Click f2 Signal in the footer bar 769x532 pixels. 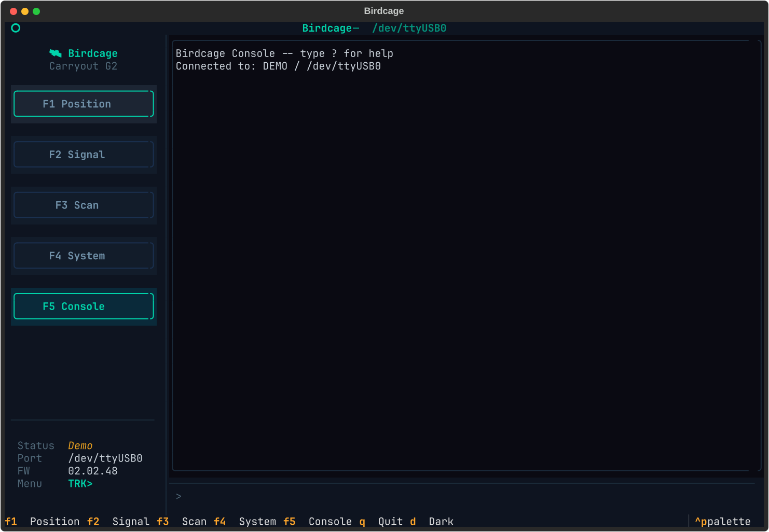click(118, 522)
